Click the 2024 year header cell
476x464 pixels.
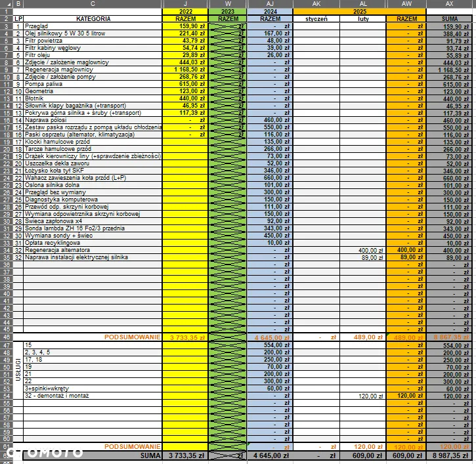pyautogui.click(x=270, y=12)
